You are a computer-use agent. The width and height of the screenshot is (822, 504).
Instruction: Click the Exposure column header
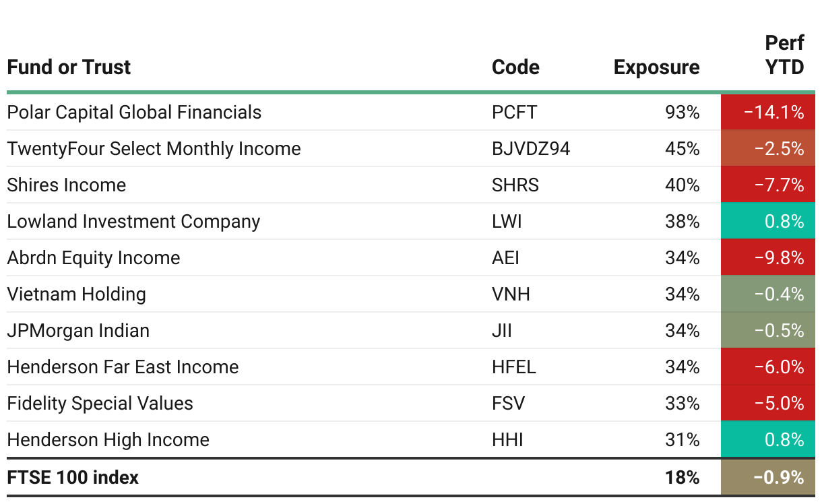656,67
